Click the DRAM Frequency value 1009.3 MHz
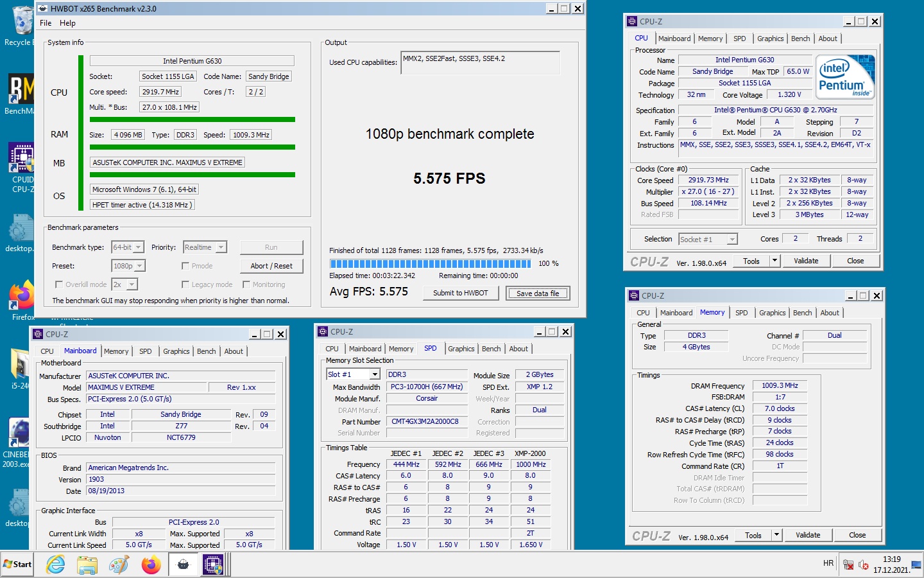924x578 pixels. click(x=780, y=385)
